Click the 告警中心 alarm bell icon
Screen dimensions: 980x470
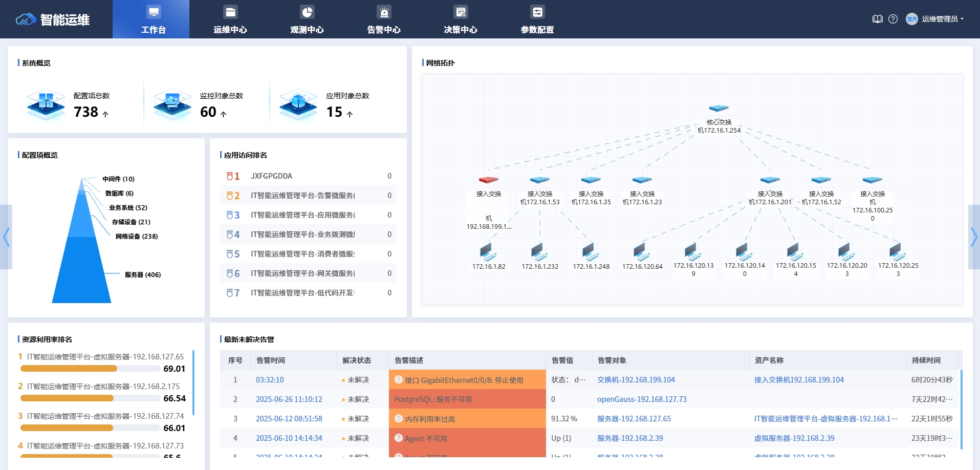click(x=383, y=12)
